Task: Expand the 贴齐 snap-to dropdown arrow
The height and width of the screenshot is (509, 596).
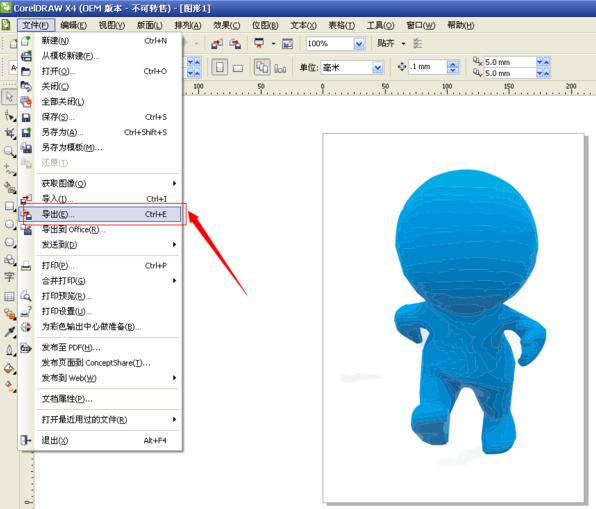Action: coord(404,44)
